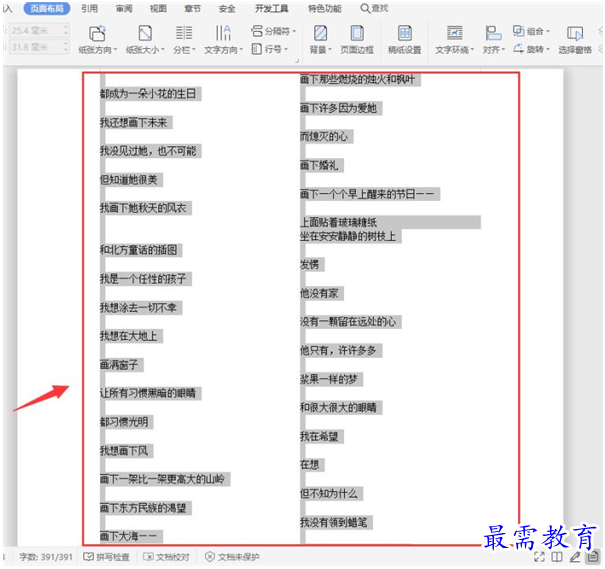
Task: Open the 文字环绕 text wrap menu
Action: pyautogui.click(x=454, y=40)
